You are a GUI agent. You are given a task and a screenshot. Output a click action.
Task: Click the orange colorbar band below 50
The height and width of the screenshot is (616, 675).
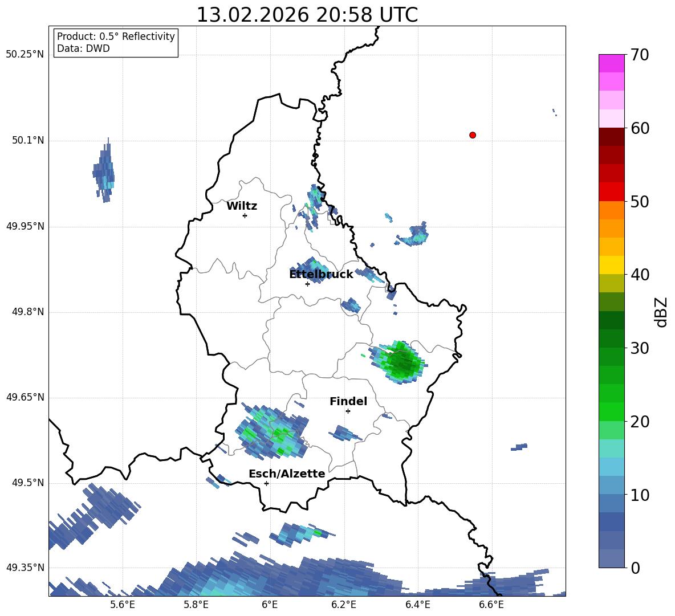(x=611, y=210)
